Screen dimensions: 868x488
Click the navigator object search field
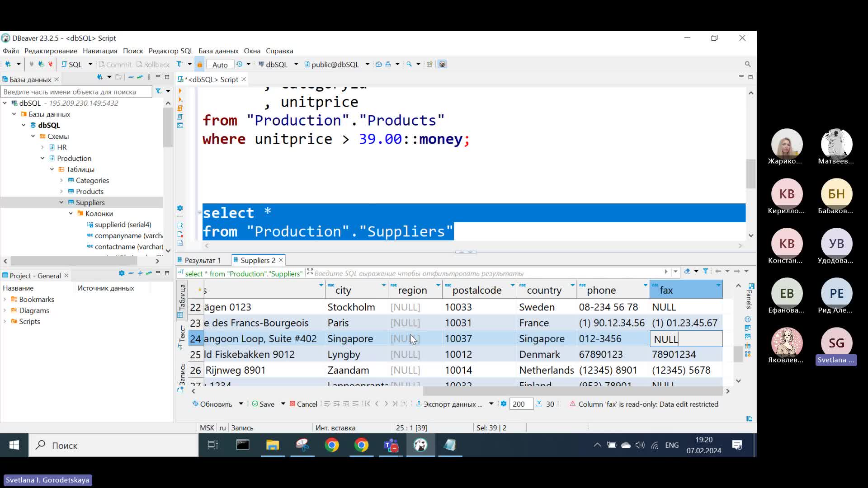click(76, 92)
